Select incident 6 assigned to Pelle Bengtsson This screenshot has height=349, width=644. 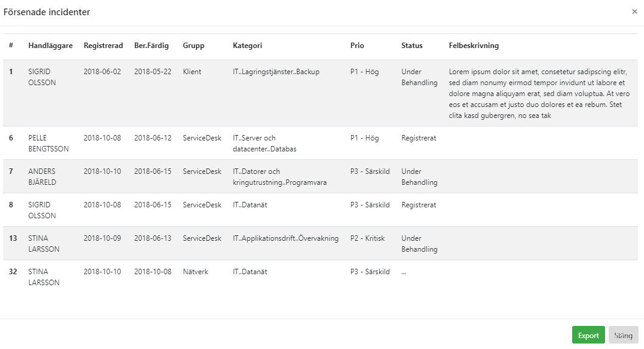(320, 143)
